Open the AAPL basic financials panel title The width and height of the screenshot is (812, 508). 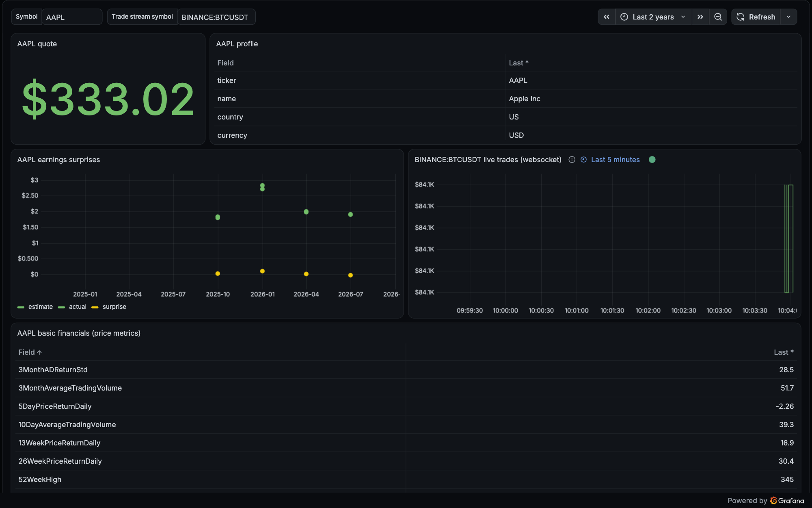click(79, 333)
